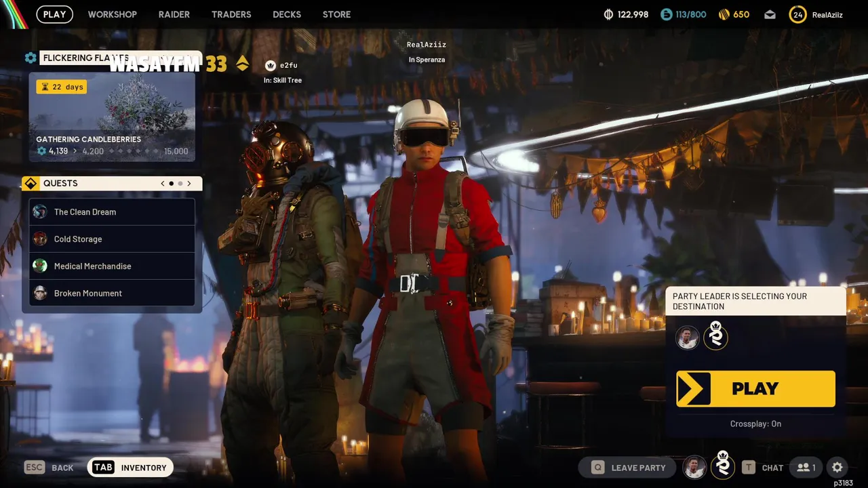Open the Broken Monument quest
Viewport: 868px width, 488px height.
pyautogui.click(x=112, y=293)
